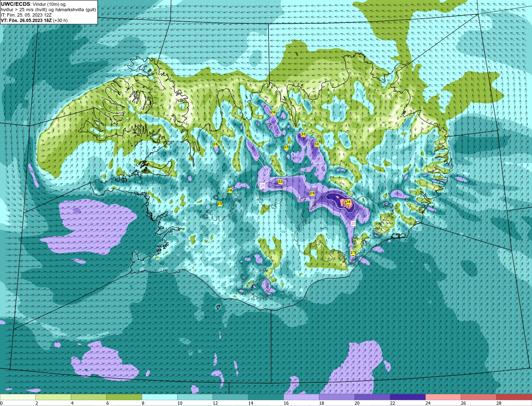Click the legend tick label '16'

coord(286,403)
